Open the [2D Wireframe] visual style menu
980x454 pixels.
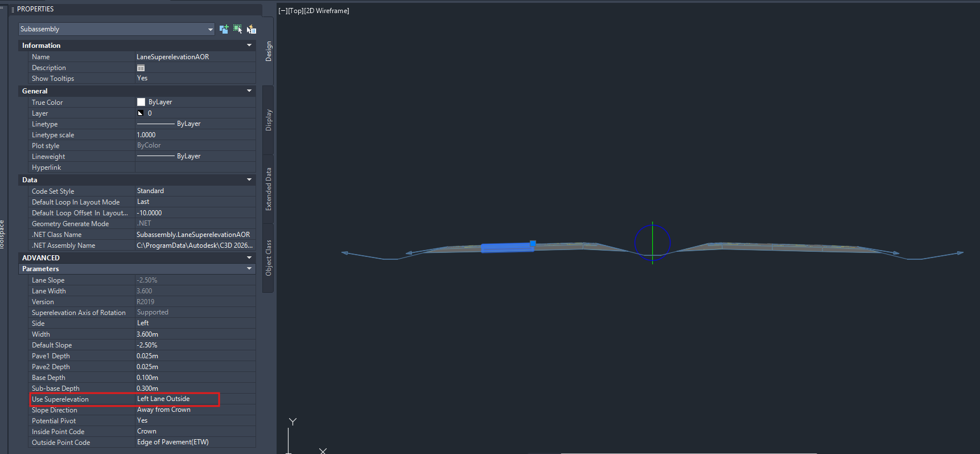click(327, 11)
